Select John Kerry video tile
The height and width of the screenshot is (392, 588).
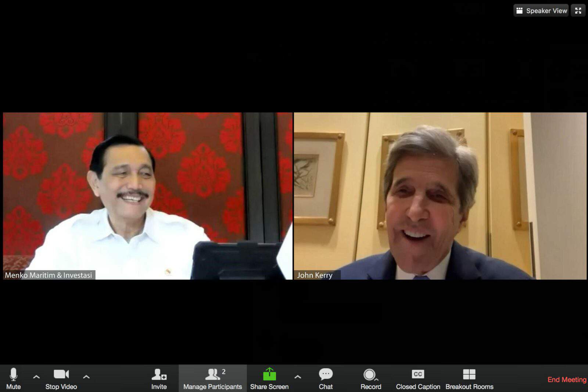coord(440,196)
